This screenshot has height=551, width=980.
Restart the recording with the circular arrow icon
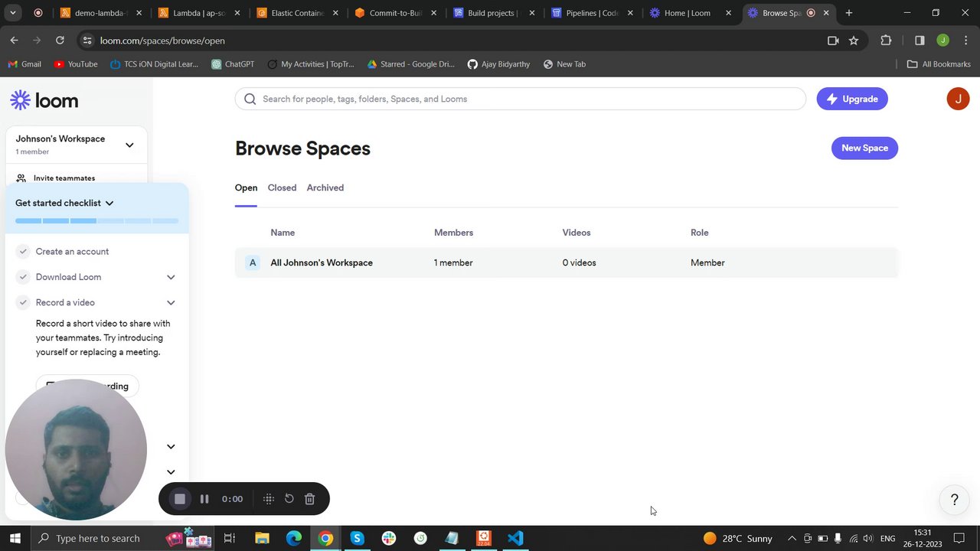tap(289, 499)
